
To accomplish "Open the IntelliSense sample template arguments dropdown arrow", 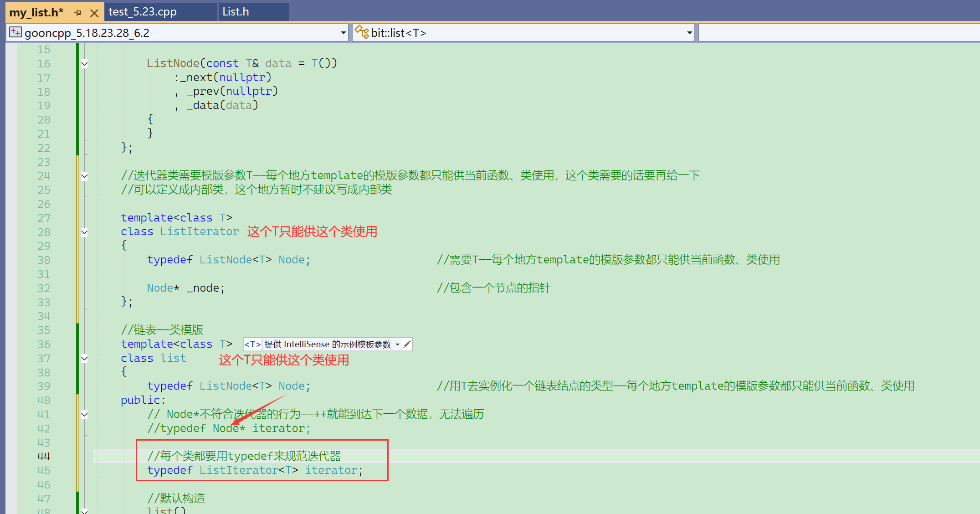I will 398,344.
